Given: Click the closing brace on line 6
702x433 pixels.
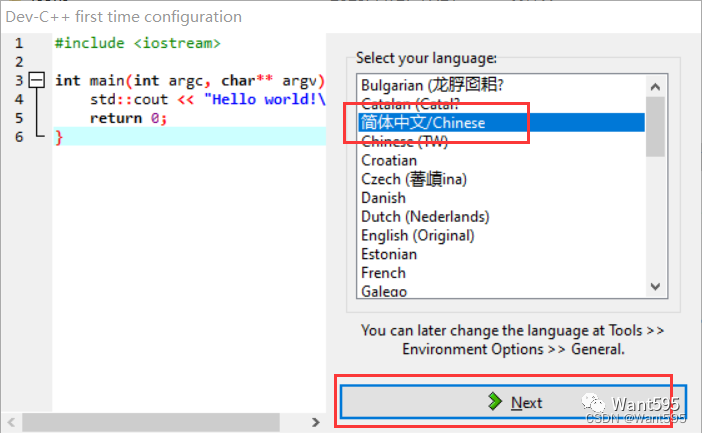Looking at the screenshot, I should click(59, 137).
